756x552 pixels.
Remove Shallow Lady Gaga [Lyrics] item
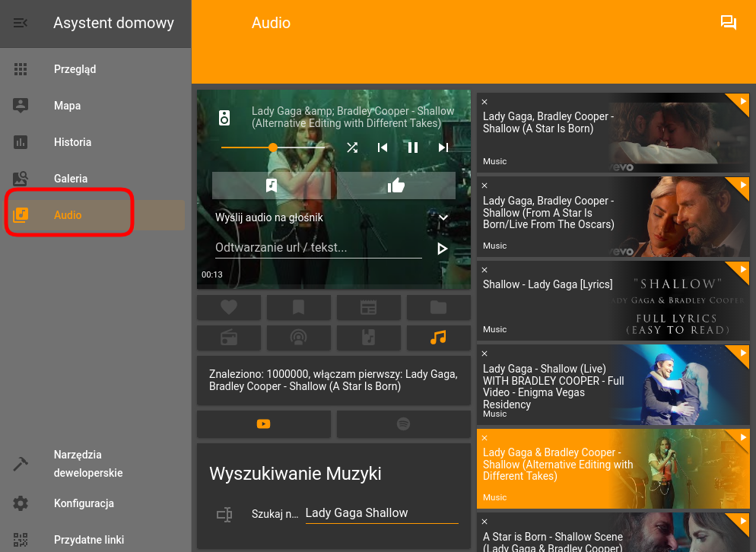[484, 270]
